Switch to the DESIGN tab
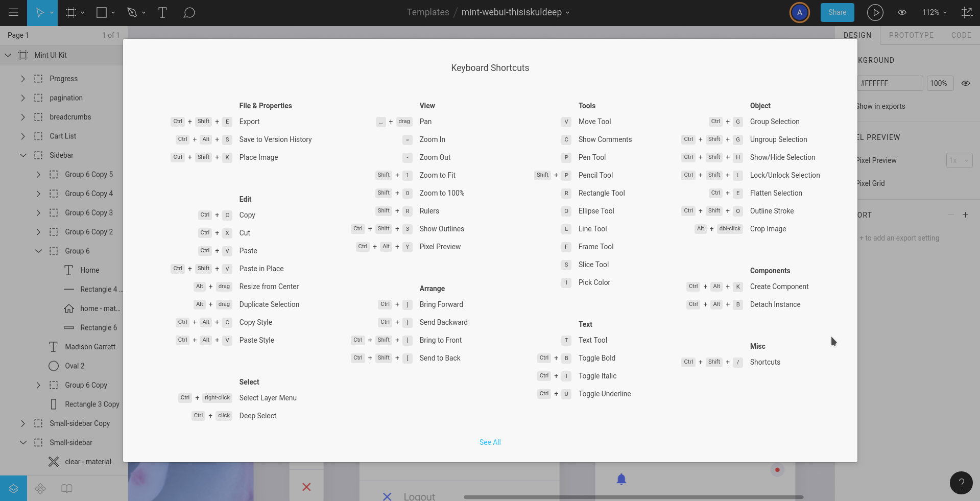Screen dimensions: 980x501 pyautogui.click(x=857, y=35)
